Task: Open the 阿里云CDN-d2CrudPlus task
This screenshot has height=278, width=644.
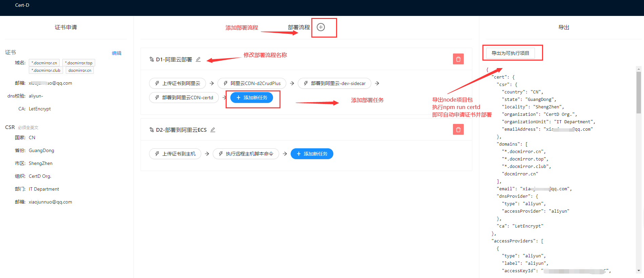Action: coord(252,83)
